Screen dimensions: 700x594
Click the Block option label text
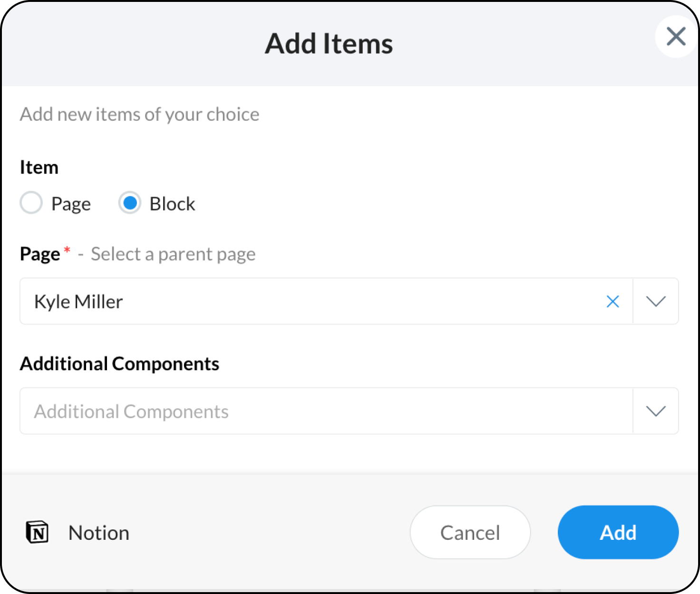click(x=172, y=204)
